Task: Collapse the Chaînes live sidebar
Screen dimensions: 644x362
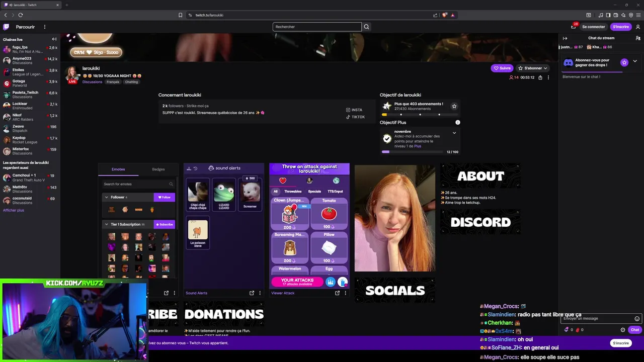Action: click(54, 39)
